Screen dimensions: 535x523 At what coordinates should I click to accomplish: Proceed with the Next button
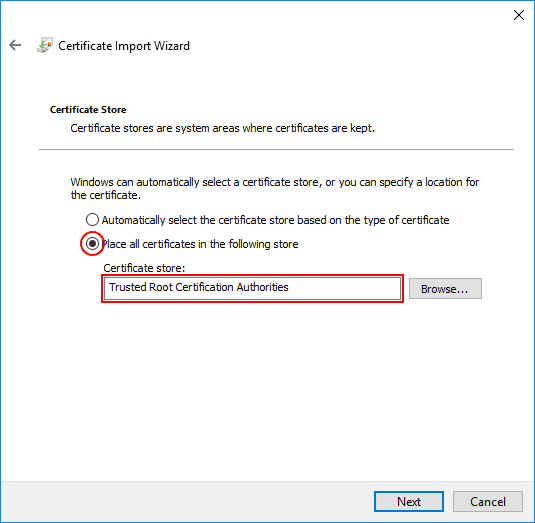click(409, 502)
